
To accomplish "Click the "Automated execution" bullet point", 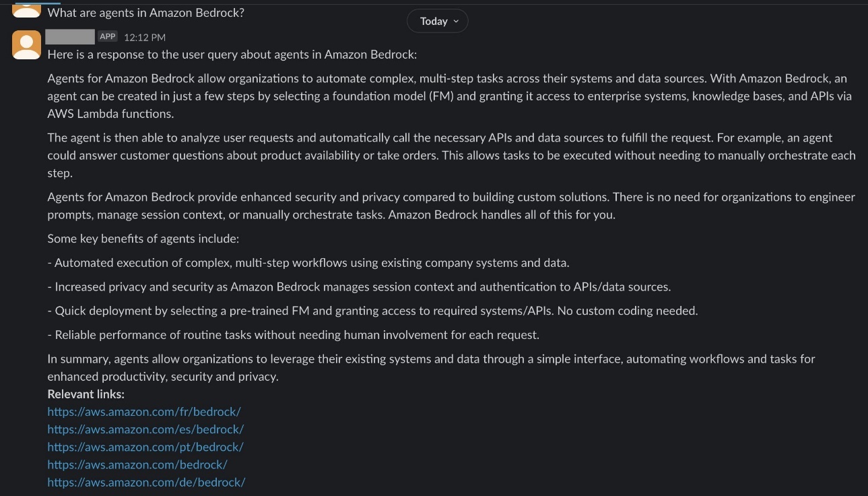I will click(308, 263).
